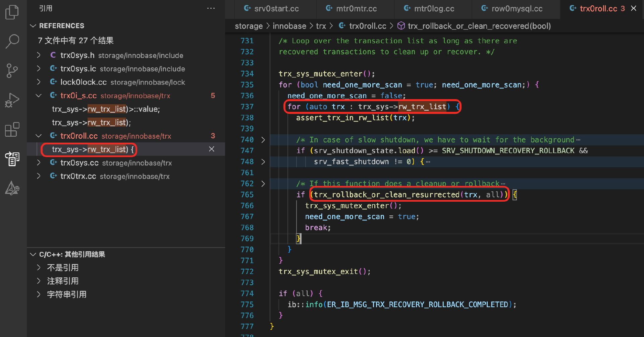Expand the 注释引用 results group
This screenshot has width=644, height=337.
click(39, 281)
